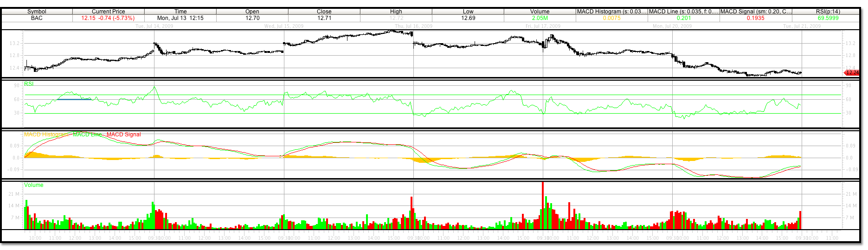This screenshot has width=868, height=250.
Task: Click the Mon, Jul 20, 2009 date label
Action: 672,26
